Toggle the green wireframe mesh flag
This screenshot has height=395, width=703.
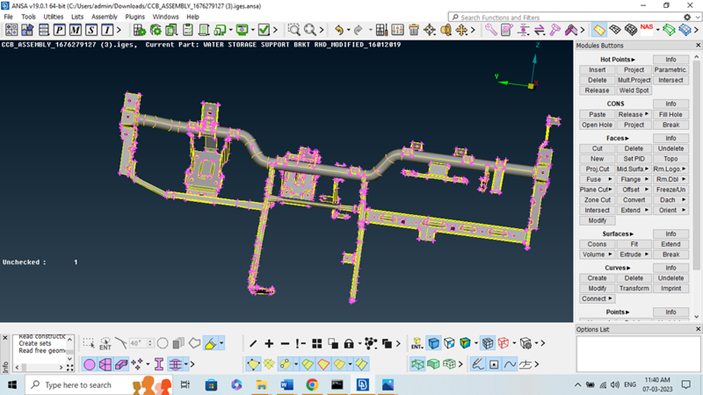point(417,364)
